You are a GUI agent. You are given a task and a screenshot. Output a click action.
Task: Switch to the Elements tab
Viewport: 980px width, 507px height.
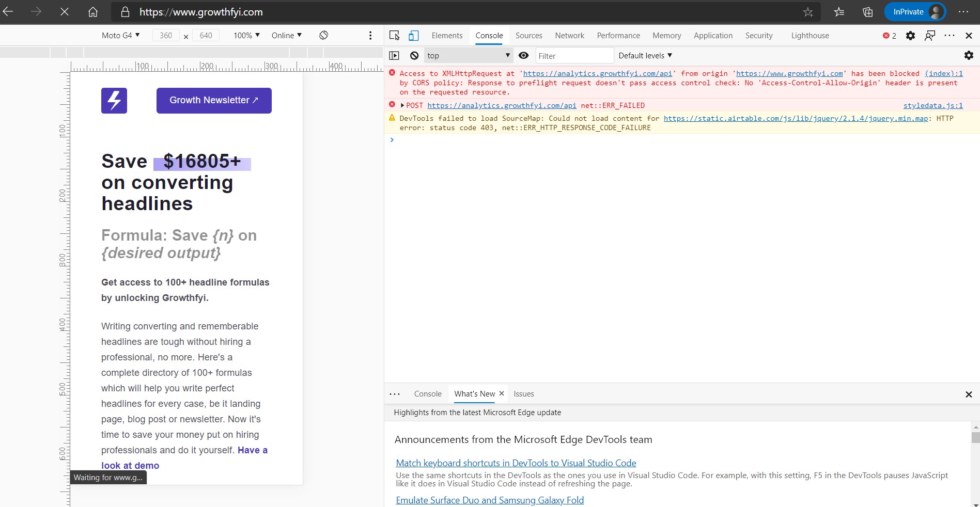point(447,36)
